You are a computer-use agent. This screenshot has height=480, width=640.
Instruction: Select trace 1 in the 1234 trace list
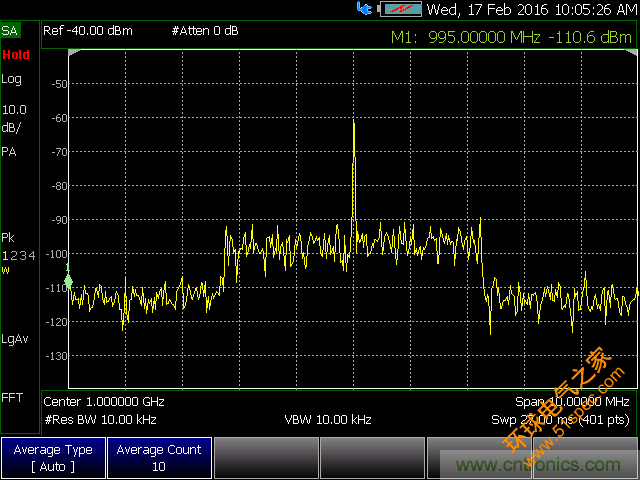[5, 256]
